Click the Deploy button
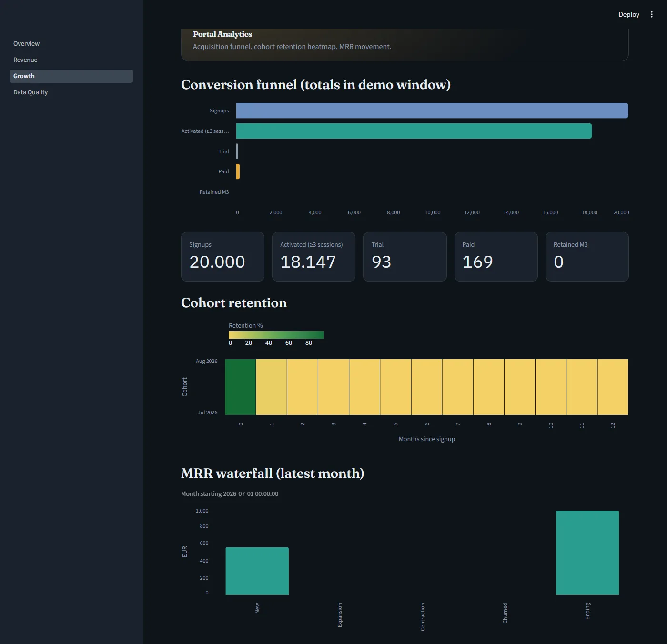The height and width of the screenshot is (644, 667). click(x=628, y=14)
